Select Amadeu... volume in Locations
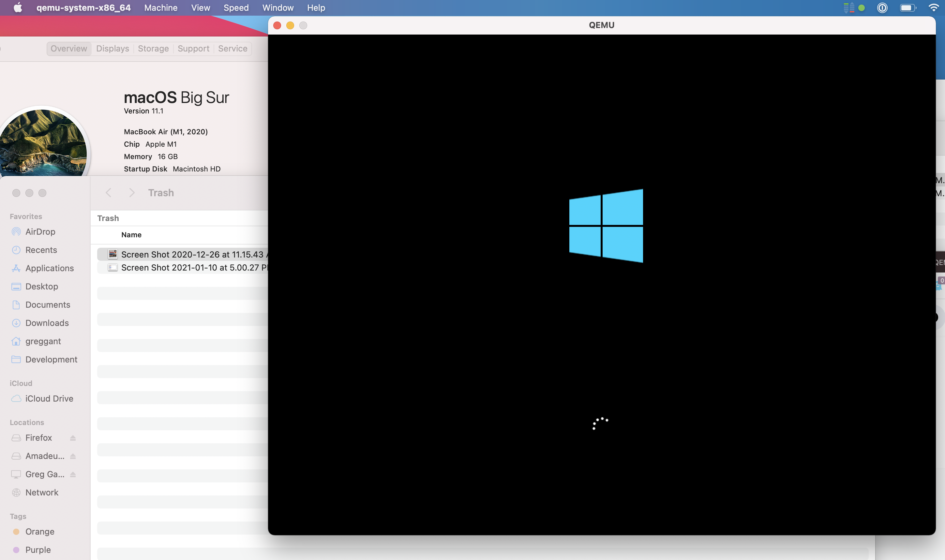945x560 pixels. (x=45, y=456)
